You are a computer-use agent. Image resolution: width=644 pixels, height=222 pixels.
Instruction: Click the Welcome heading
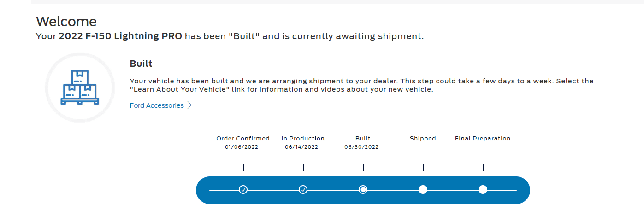[x=66, y=21]
